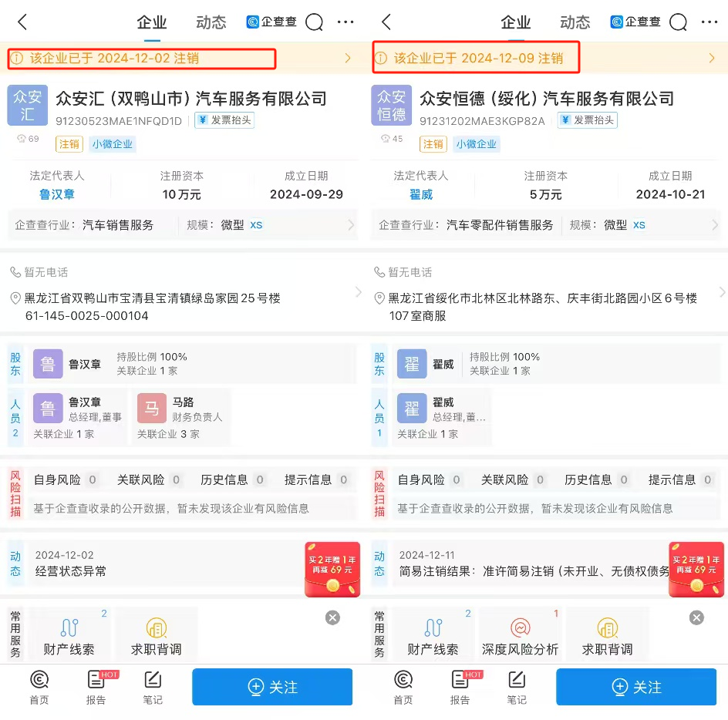Open 历史信息 on 众安恒德 page
Image resolution: width=728 pixels, height=720 pixels.
[597, 479]
